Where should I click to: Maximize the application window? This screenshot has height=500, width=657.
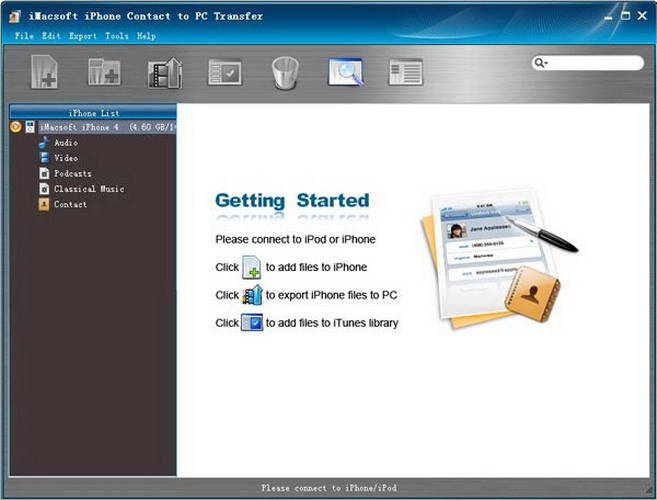tap(625, 16)
